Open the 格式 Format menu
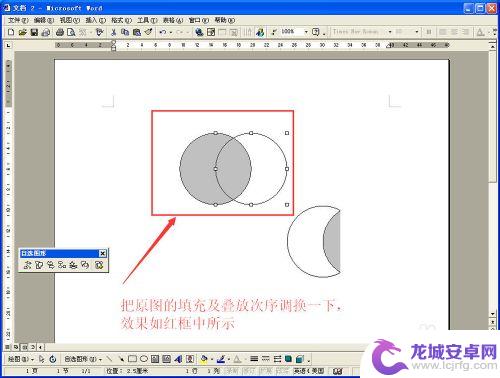This screenshot has width=500, height=378. click(121, 20)
